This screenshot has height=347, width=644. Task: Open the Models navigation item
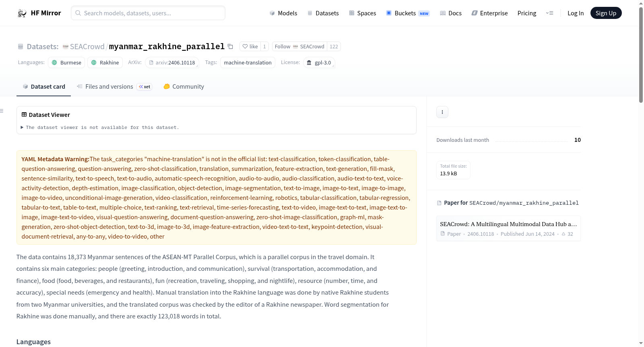pos(283,13)
